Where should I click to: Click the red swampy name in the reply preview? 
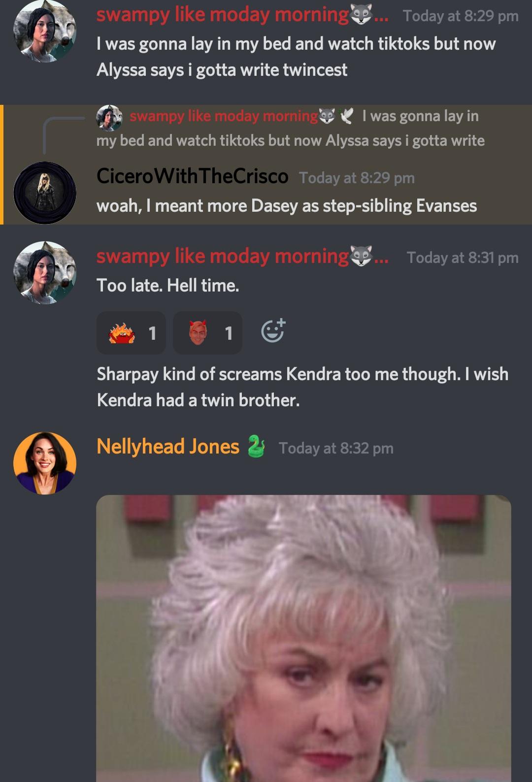(224, 116)
